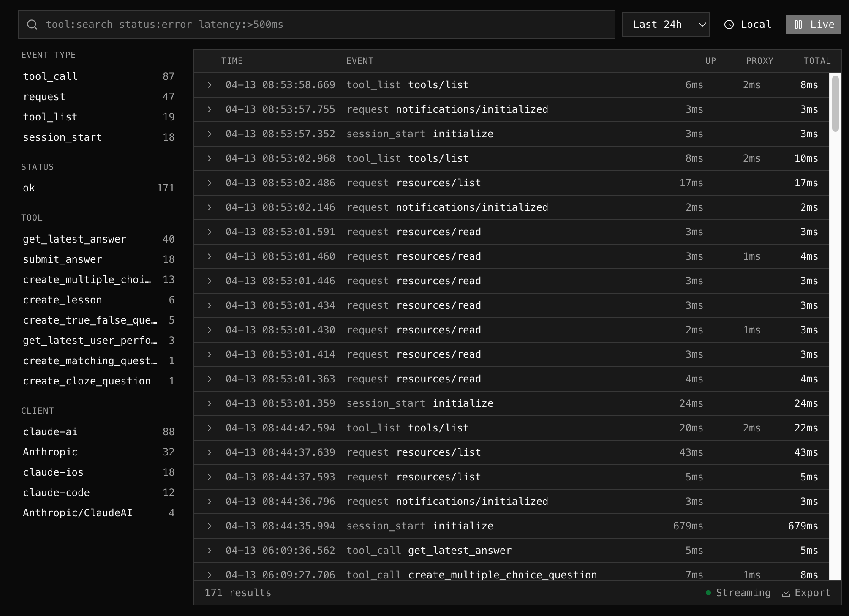Filter by get_latest_user_perfo… tool
Viewport: 849px width, 616px height.
[x=98, y=341]
